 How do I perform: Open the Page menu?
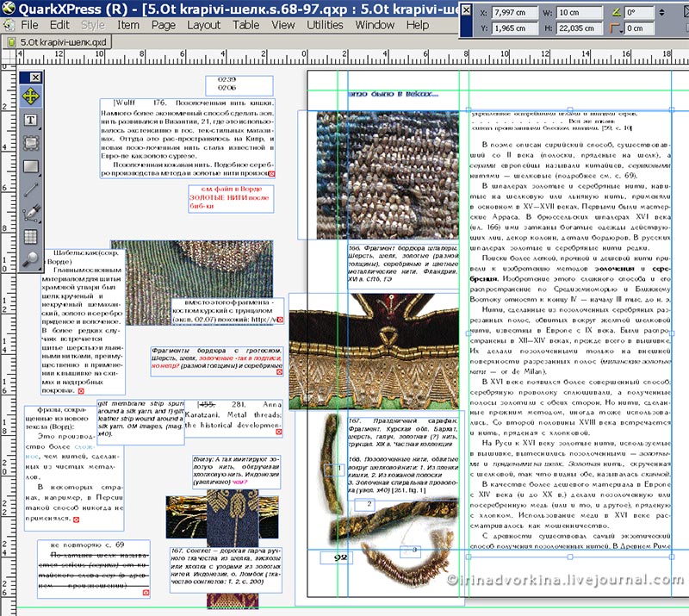coord(164,25)
